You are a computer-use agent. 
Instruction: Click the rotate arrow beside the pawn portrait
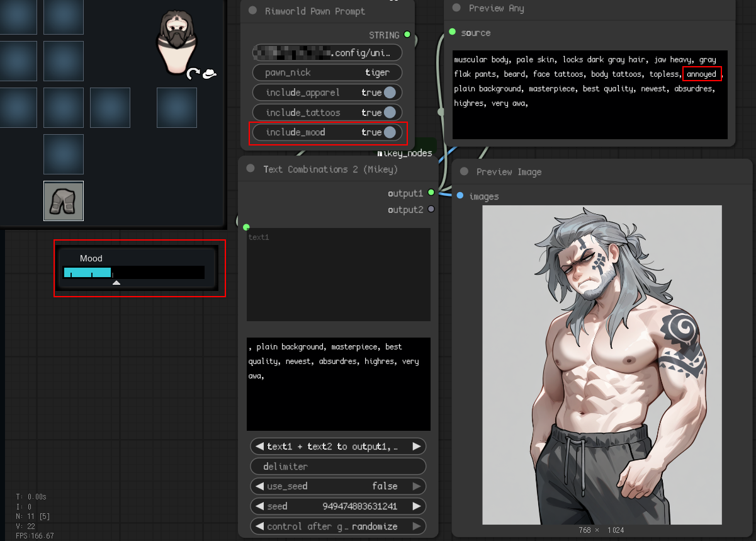193,74
